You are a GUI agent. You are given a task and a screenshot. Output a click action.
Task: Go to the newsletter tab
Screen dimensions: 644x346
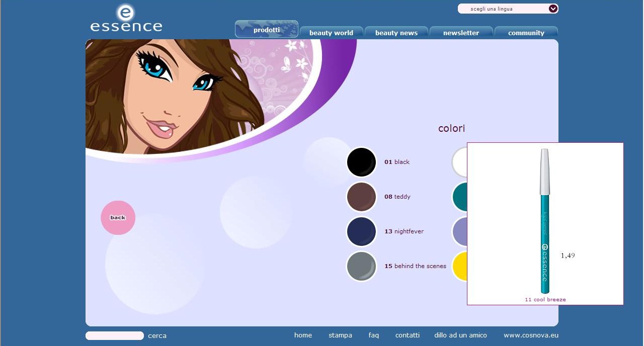pyautogui.click(x=461, y=33)
